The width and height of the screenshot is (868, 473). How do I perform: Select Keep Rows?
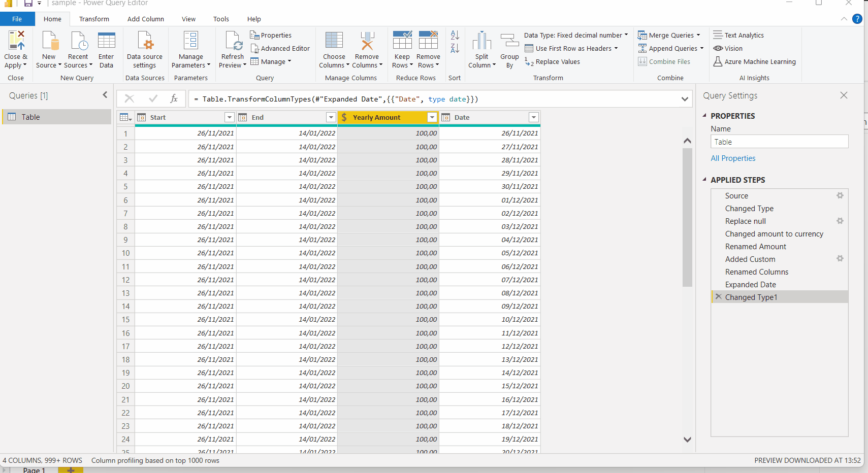tap(402, 49)
